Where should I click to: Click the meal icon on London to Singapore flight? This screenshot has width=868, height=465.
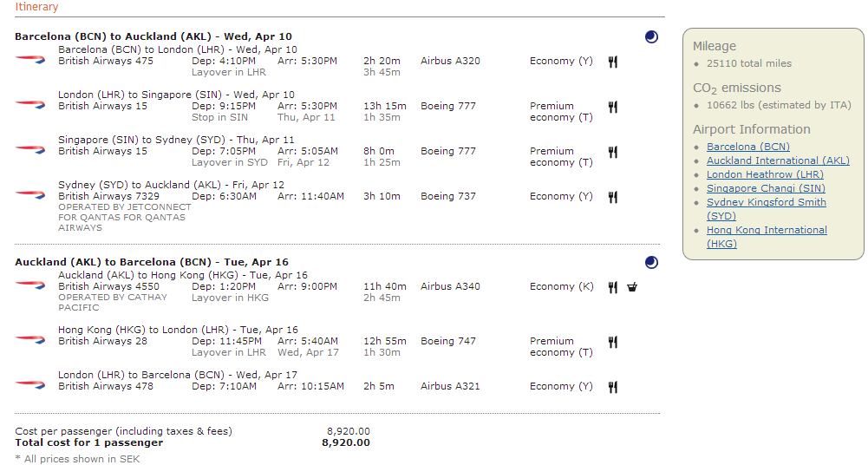613,107
